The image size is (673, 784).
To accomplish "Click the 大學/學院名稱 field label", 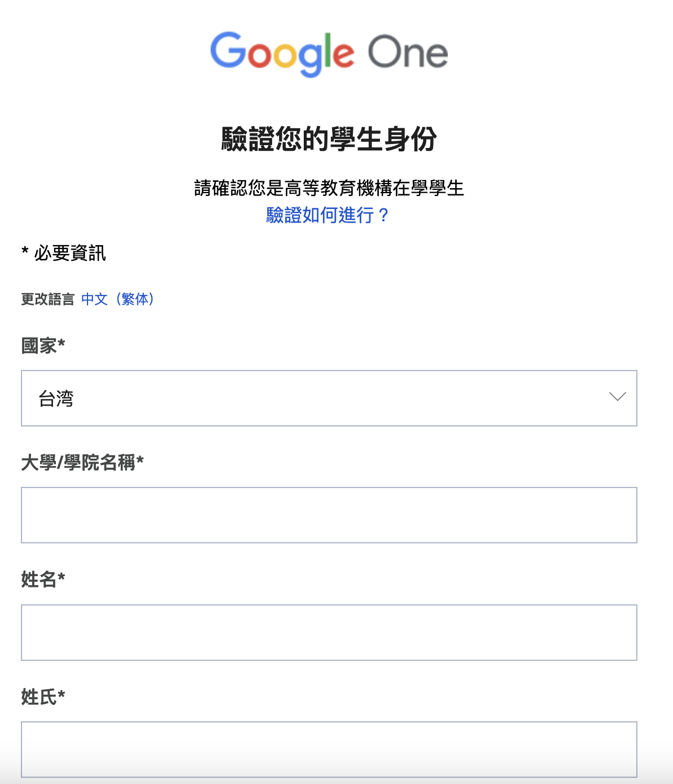I will coord(78,463).
